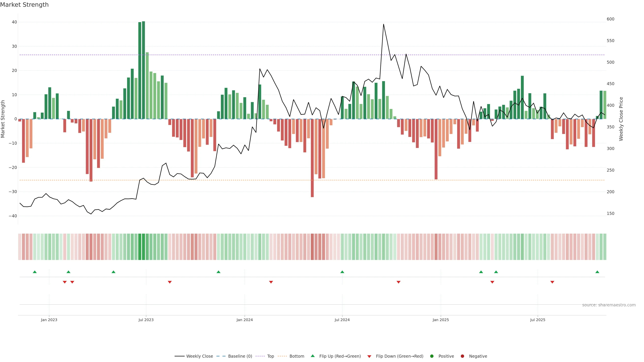Click the Flip Up green triangle legend icon
Screen dimensions: 644x362
pyautogui.click(x=312, y=356)
